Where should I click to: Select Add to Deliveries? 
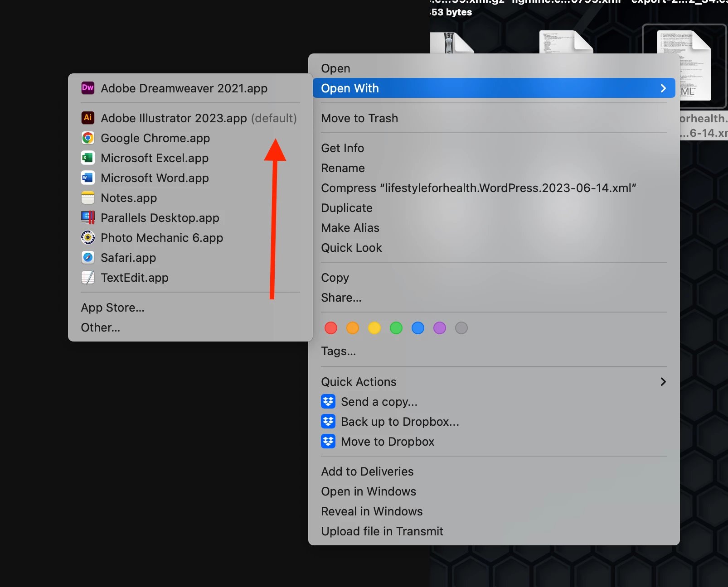pos(494,472)
